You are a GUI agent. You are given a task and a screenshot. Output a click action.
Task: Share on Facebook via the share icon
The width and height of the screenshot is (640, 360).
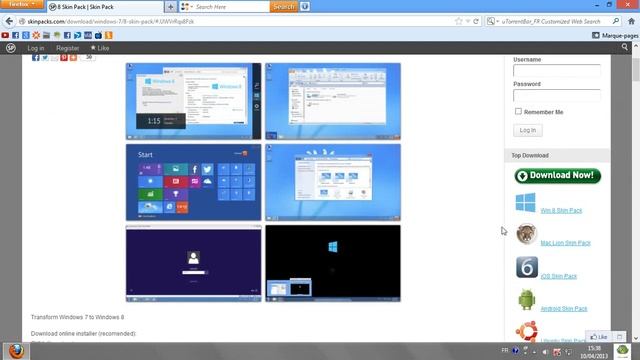pos(36,58)
